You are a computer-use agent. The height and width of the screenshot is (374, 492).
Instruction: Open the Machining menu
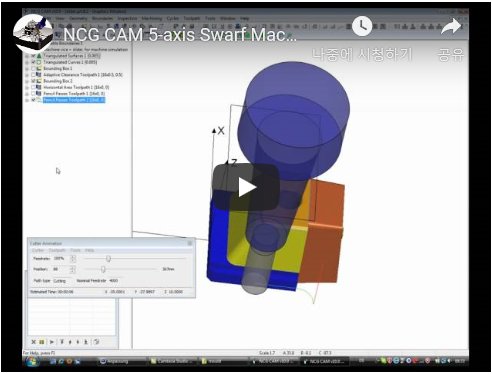(152, 18)
